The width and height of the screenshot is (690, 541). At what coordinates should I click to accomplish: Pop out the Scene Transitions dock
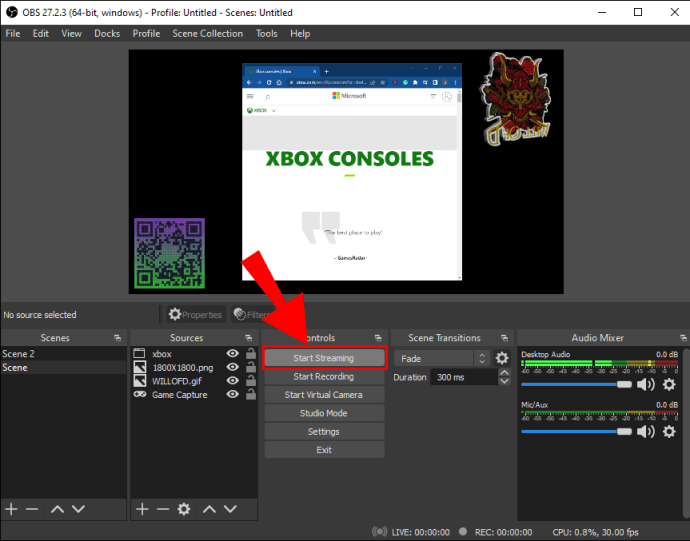[504, 338]
